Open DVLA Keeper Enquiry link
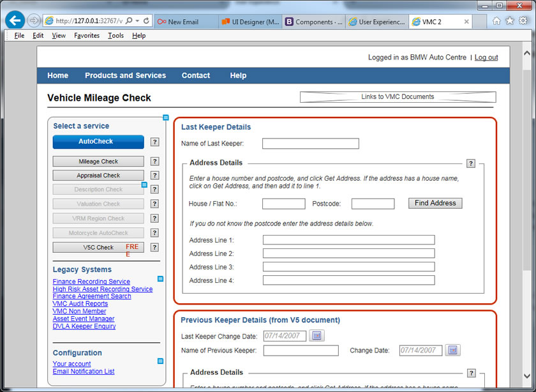Viewport: 536px width, 392px height. click(84, 326)
